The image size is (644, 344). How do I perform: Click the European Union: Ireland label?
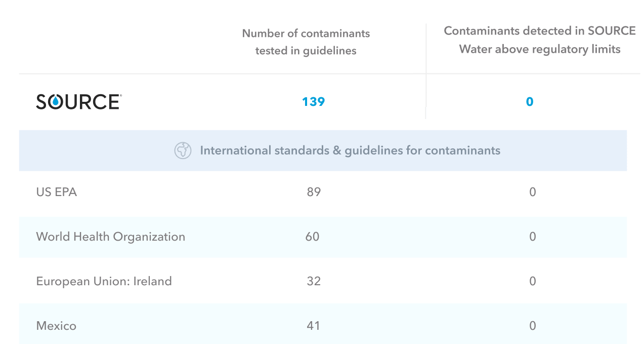104,281
